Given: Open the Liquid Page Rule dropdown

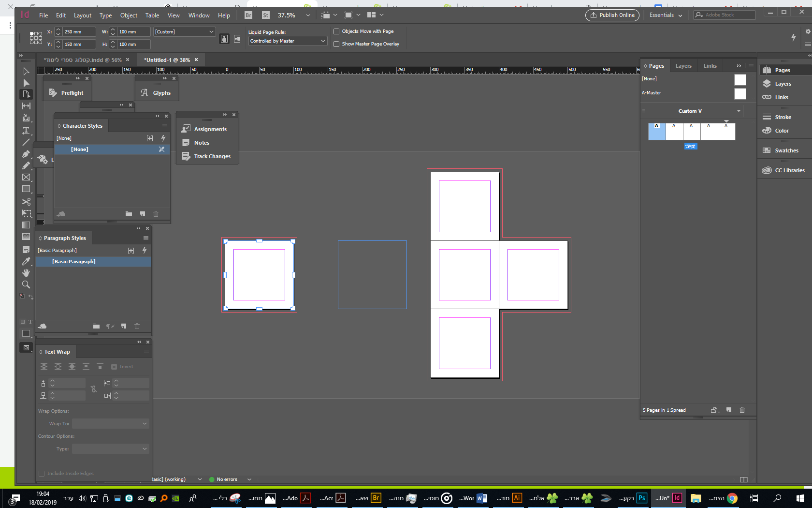Looking at the screenshot, I should point(288,41).
